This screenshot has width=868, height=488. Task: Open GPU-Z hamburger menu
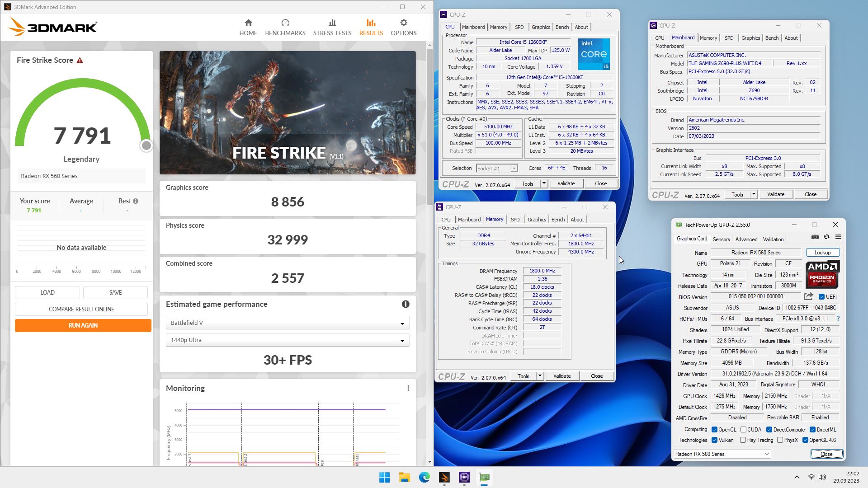[x=838, y=237]
